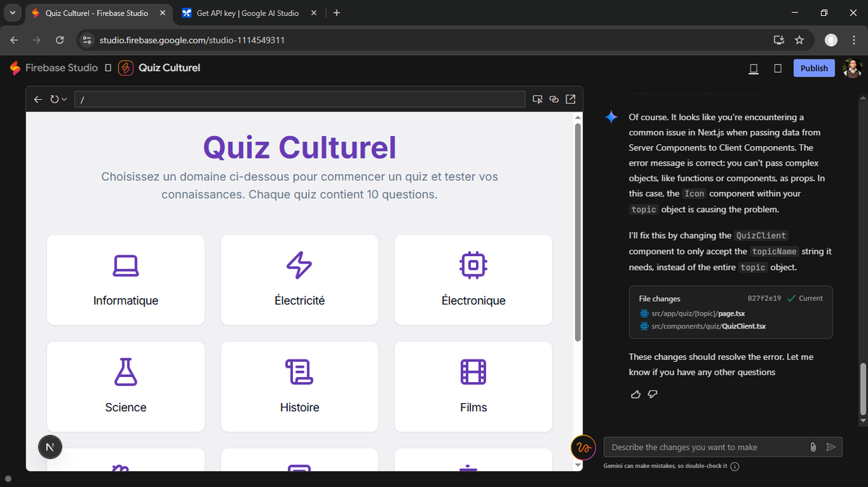
Task: Switch to the Get API key Google AI Studio tab
Action: 250,13
